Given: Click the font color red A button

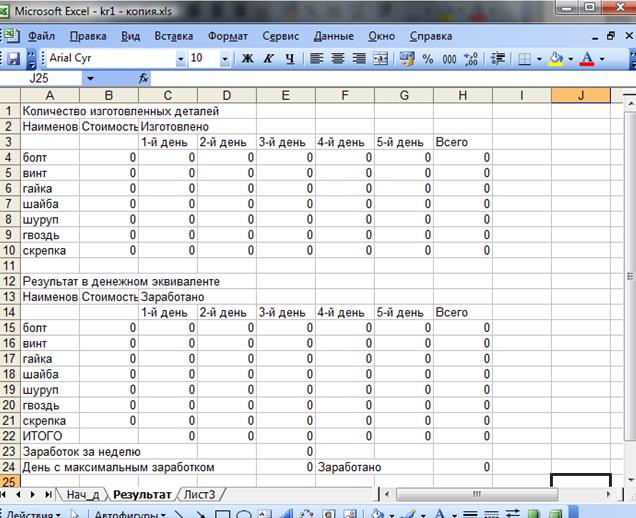Looking at the screenshot, I should pos(587,59).
